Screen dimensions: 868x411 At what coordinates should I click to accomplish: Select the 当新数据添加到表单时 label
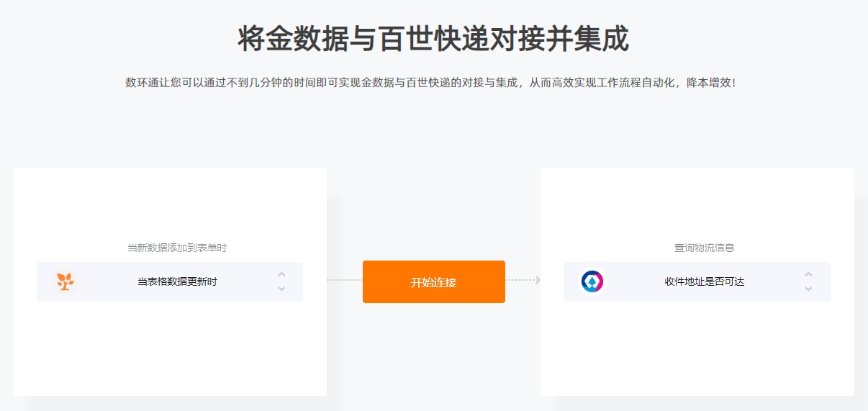point(177,248)
